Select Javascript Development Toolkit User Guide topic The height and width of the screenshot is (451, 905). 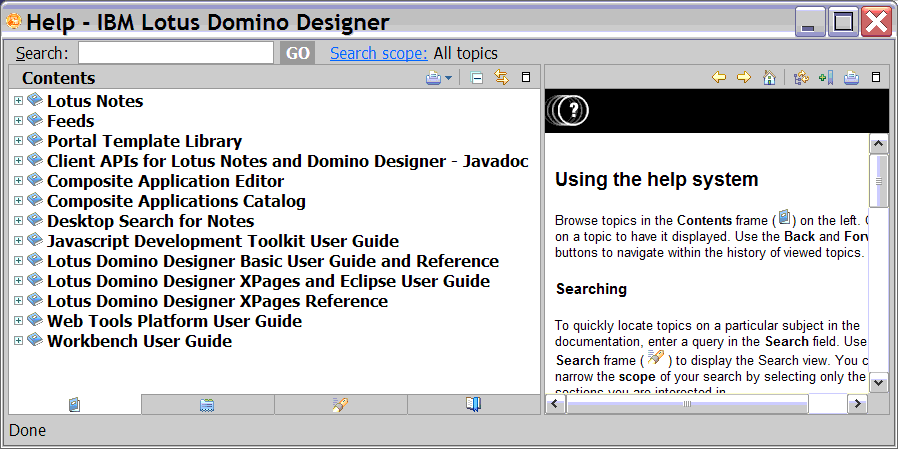tap(223, 241)
